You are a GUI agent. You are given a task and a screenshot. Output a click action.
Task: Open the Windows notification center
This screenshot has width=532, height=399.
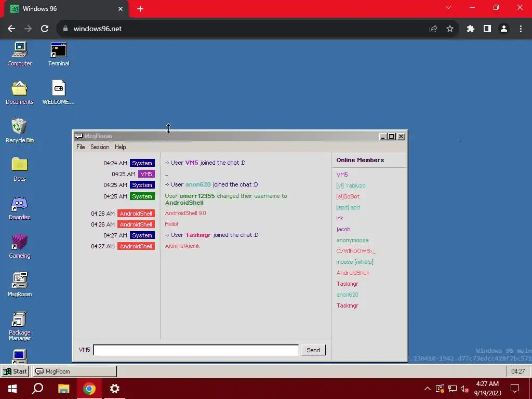click(x=515, y=389)
